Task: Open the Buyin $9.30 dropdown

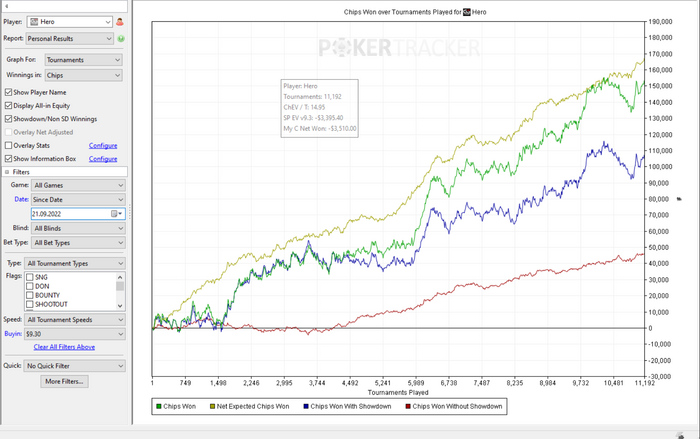Action: pos(75,334)
